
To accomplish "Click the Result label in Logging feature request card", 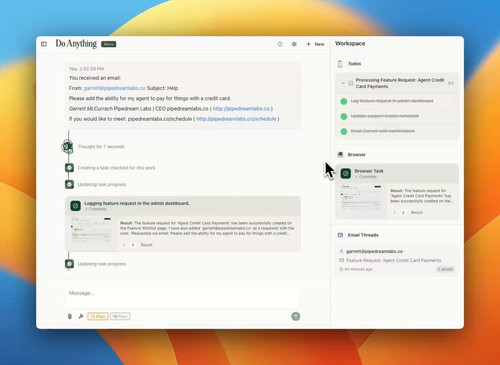I will pyautogui.click(x=146, y=245).
